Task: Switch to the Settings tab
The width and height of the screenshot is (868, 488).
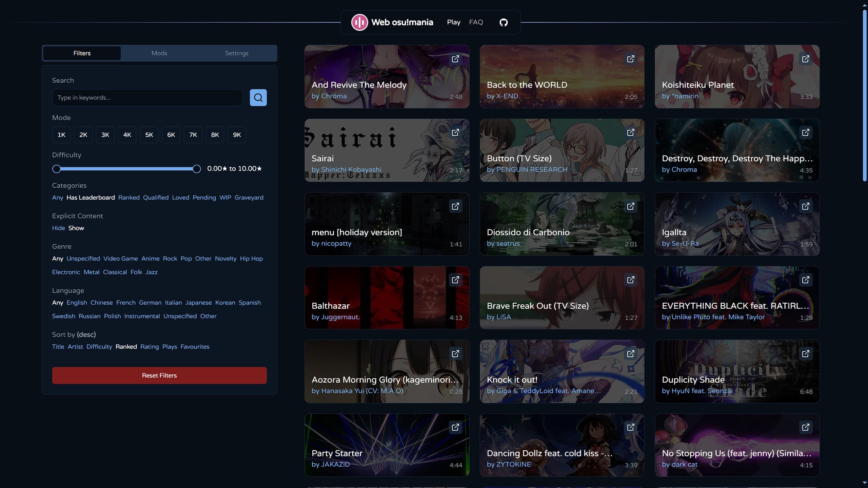Action: click(x=237, y=53)
